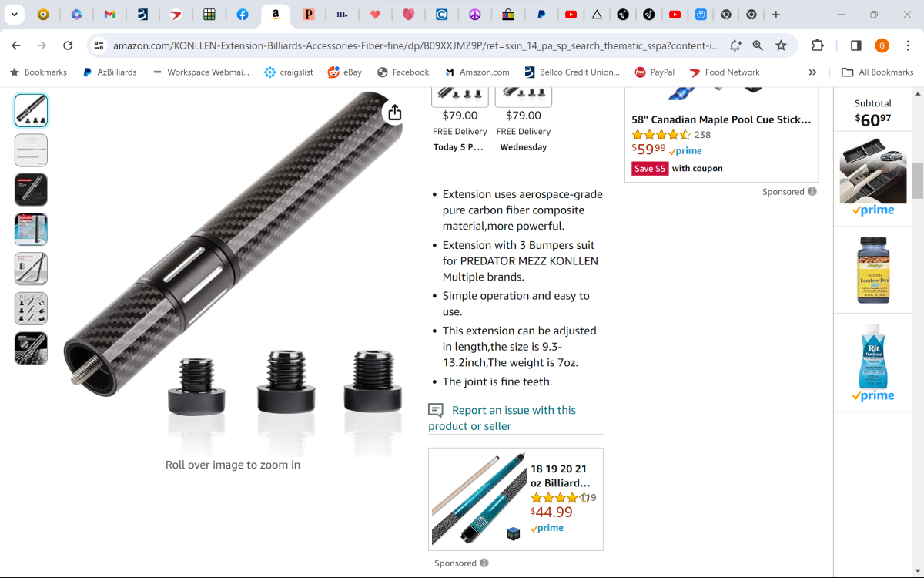This screenshot has width=924, height=578.
Task: Open the 58" Canadian Maple Pool Cue ad
Action: [x=721, y=119]
